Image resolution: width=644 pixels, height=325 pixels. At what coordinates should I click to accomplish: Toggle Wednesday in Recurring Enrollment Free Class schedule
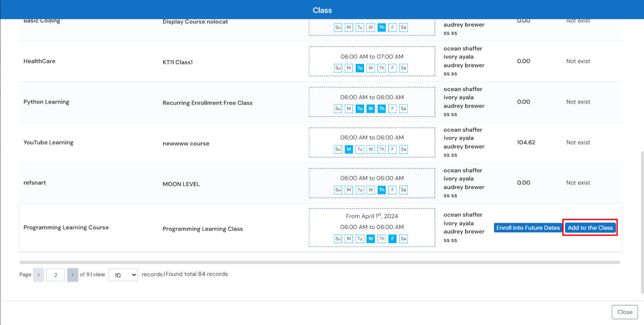(371, 109)
